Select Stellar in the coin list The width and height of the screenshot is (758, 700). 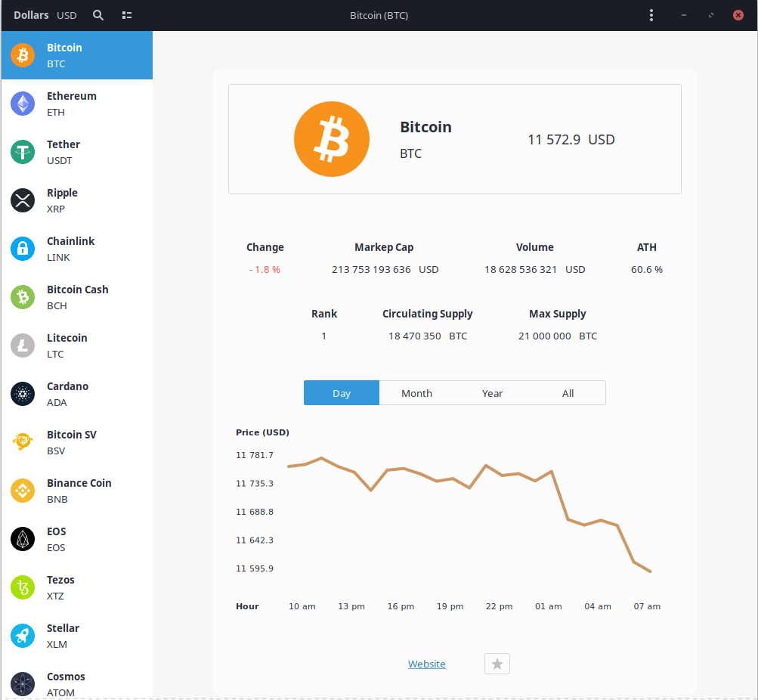pyautogui.click(x=77, y=635)
